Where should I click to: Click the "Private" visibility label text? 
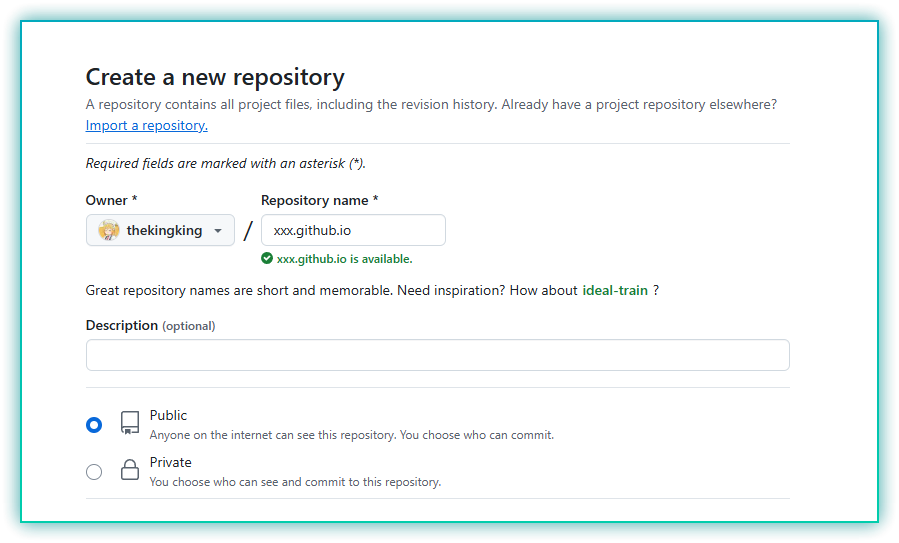pyautogui.click(x=170, y=462)
